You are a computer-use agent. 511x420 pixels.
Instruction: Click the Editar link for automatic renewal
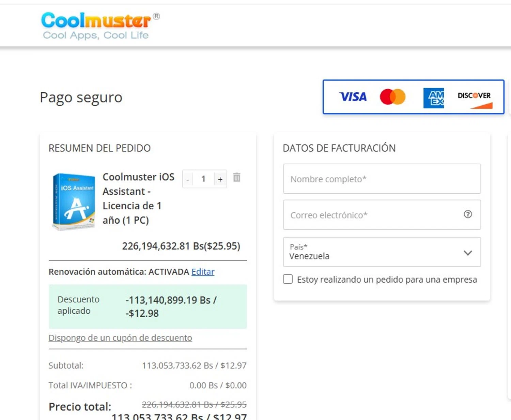pyautogui.click(x=203, y=272)
